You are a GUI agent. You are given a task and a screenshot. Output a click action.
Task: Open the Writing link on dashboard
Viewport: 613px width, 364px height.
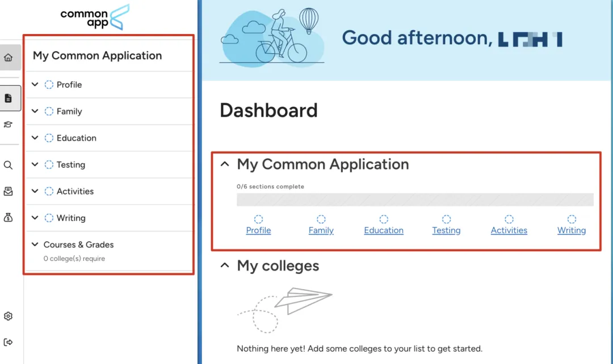[572, 230]
